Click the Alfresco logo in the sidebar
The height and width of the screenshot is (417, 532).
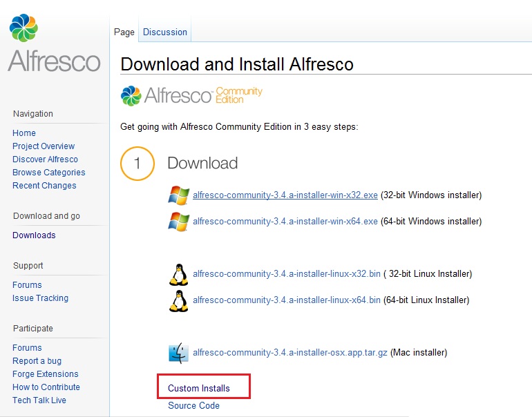coord(54,43)
